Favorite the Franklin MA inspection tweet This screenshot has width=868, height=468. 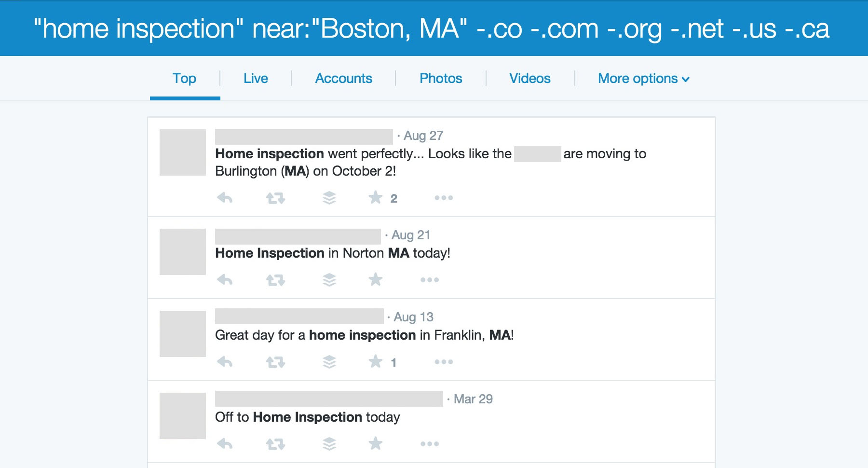point(376,361)
